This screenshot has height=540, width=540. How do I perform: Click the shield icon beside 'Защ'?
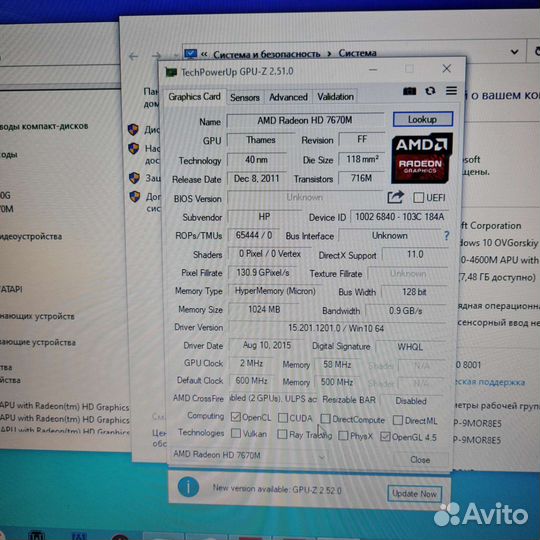[x=134, y=178]
